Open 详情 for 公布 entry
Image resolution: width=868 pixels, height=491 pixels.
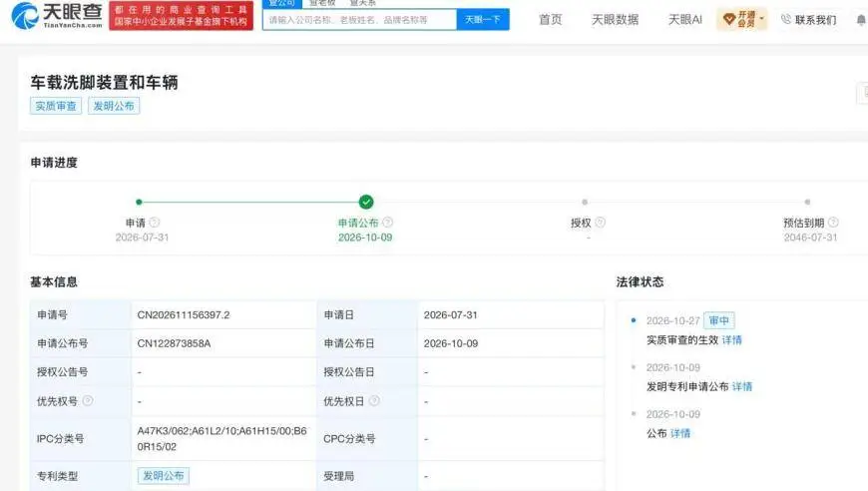click(680, 433)
